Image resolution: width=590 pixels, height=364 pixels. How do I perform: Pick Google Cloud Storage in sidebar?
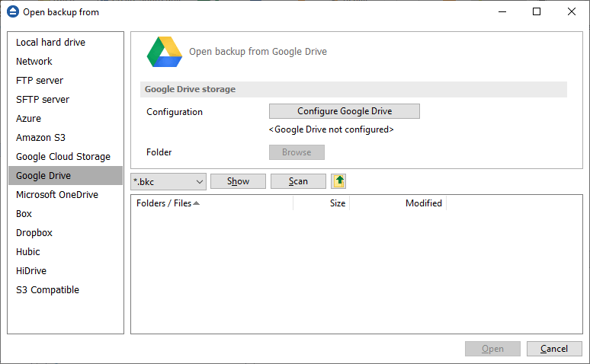pos(66,156)
